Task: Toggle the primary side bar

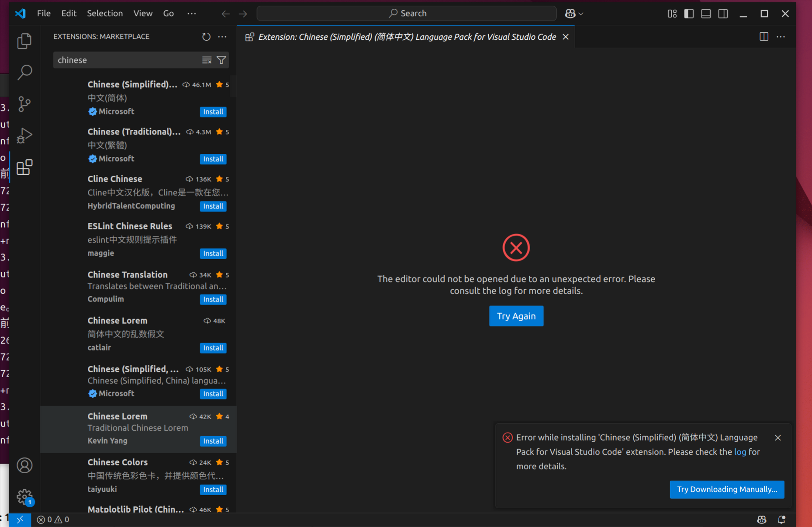Action: coord(689,14)
